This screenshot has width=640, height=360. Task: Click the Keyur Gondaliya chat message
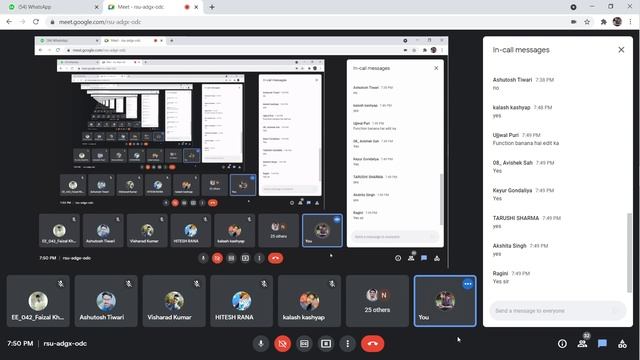click(x=497, y=198)
